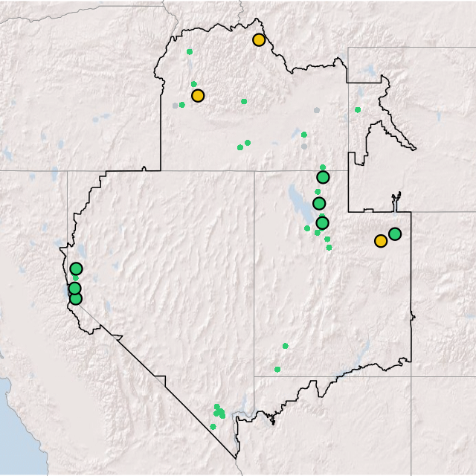Click the small green dot touching the westernmost gray dot
Viewport: 476px width, 476px height.
(182, 105)
